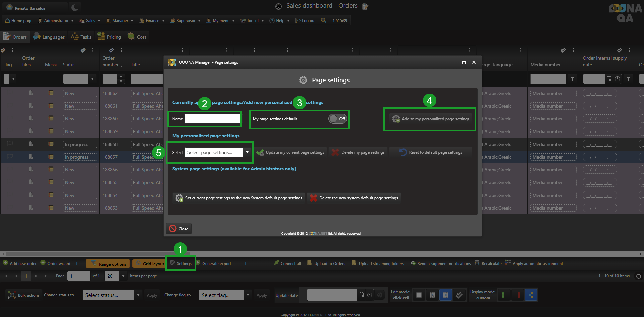
Task: Open the Toolkit menu
Action: tap(252, 21)
